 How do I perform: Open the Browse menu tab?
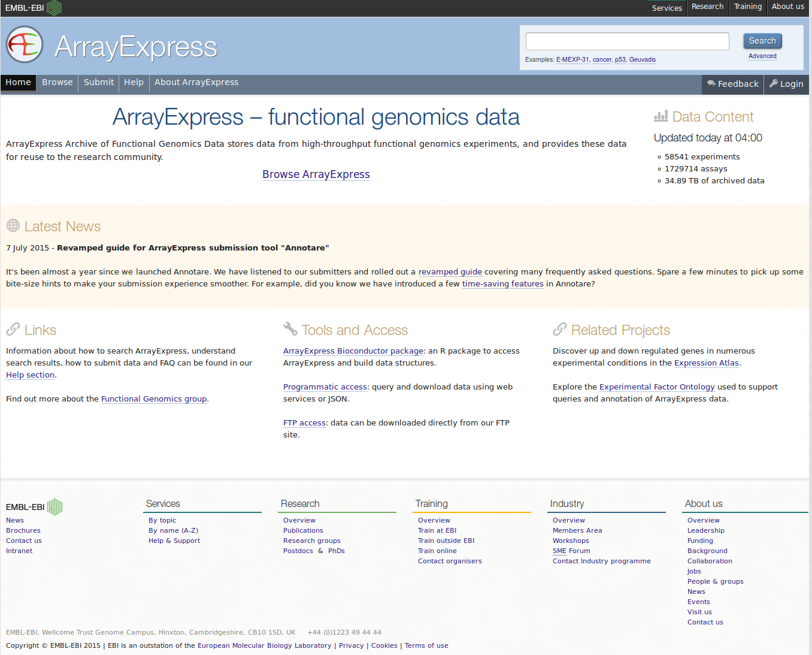pyautogui.click(x=57, y=83)
